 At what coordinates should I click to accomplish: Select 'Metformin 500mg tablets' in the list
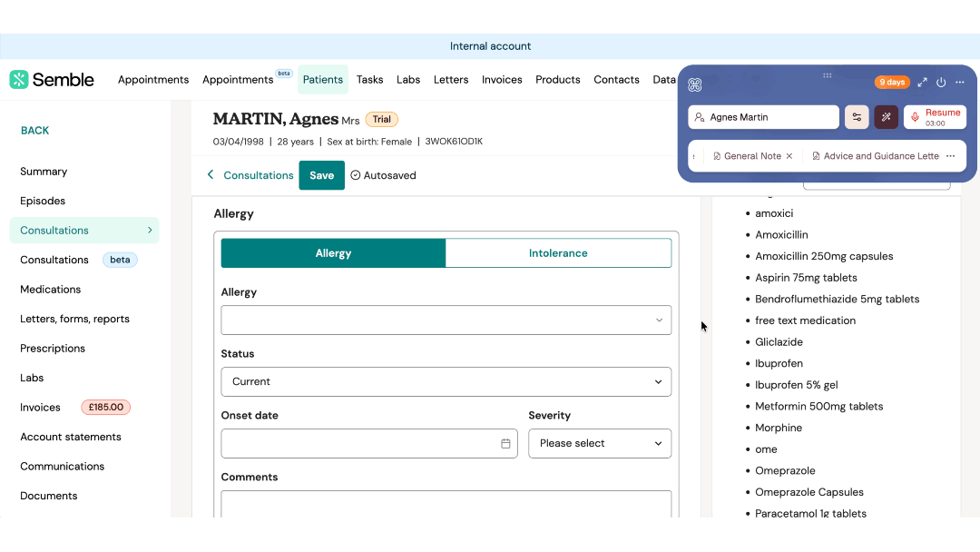click(x=818, y=407)
